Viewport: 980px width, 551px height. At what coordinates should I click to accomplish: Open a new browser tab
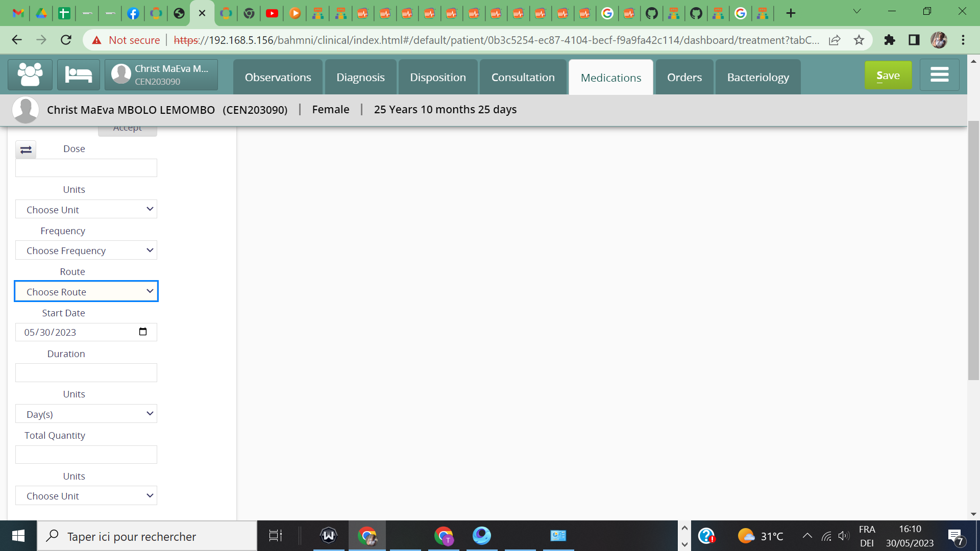pyautogui.click(x=791, y=13)
